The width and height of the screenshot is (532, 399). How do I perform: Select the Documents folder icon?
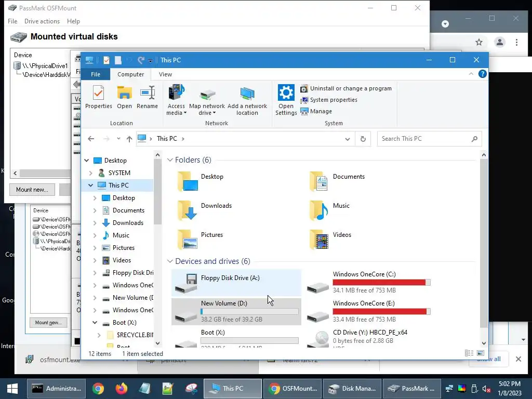tap(319, 181)
